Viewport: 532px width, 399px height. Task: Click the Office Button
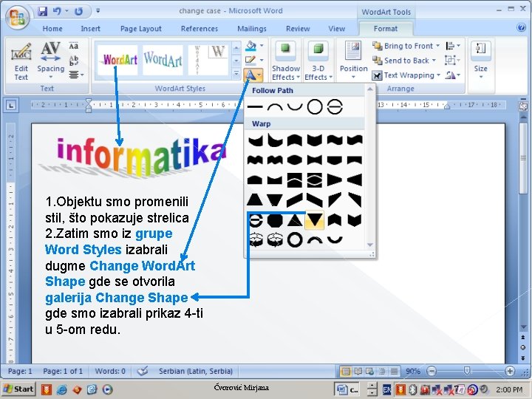tap(17, 17)
